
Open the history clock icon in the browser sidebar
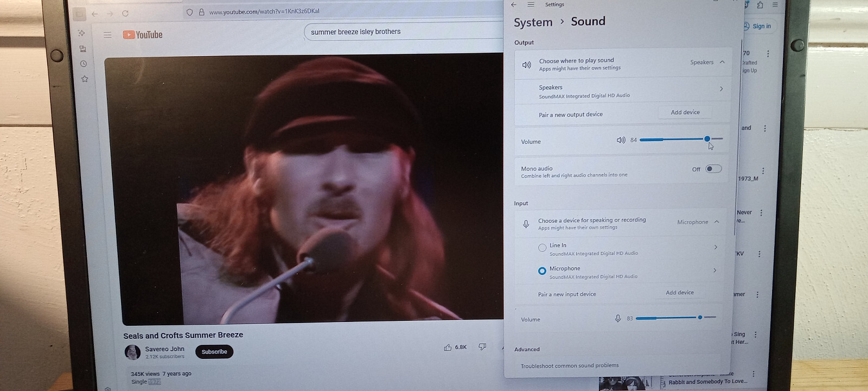click(x=84, y=64)
